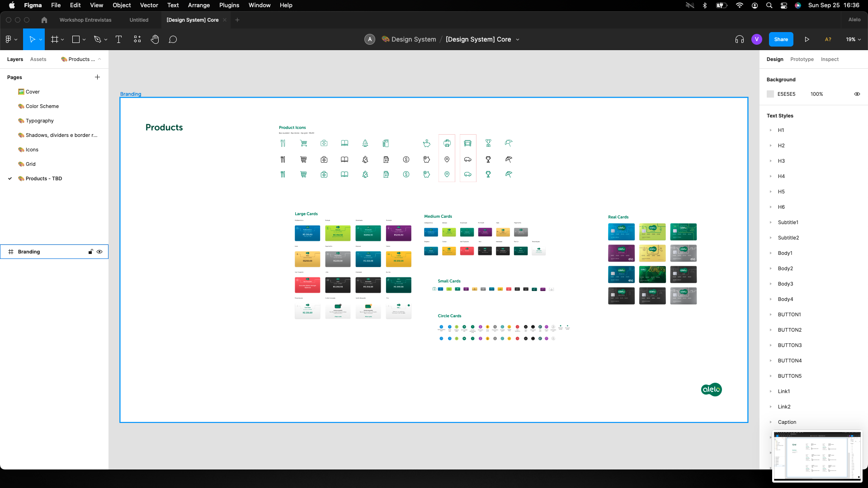Viewport: 868px width, 488px height.
Task: Go to Figma home icon
Action: (x=44, y=20)
